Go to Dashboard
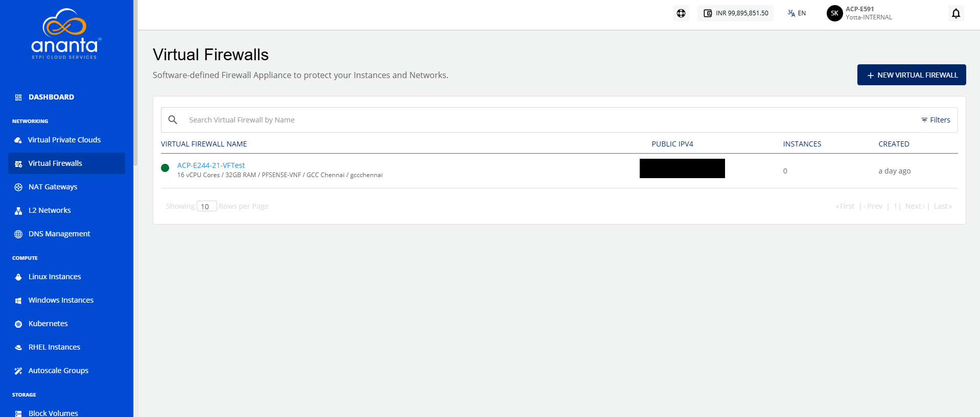Image resolution: width=980 pixels, height=417 pixels. [51, 97]
